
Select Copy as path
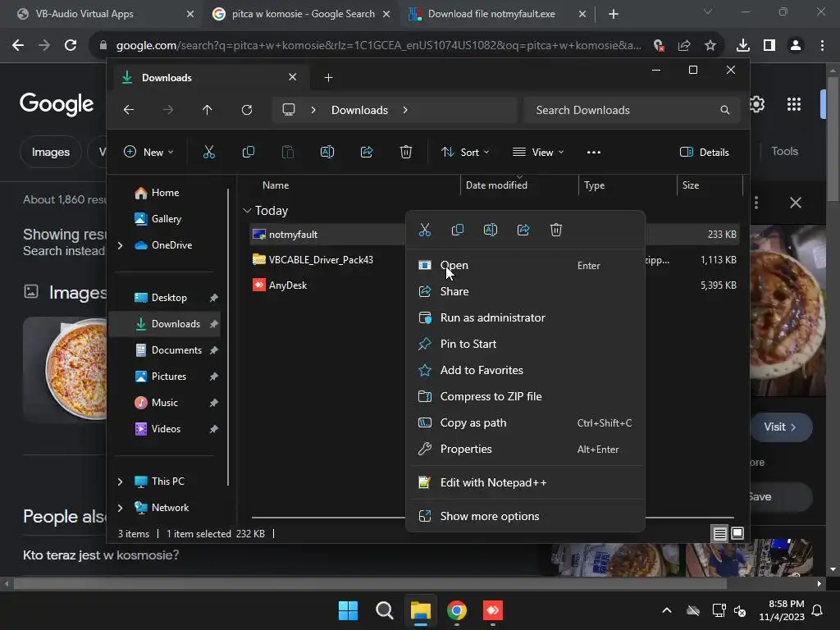525,422
